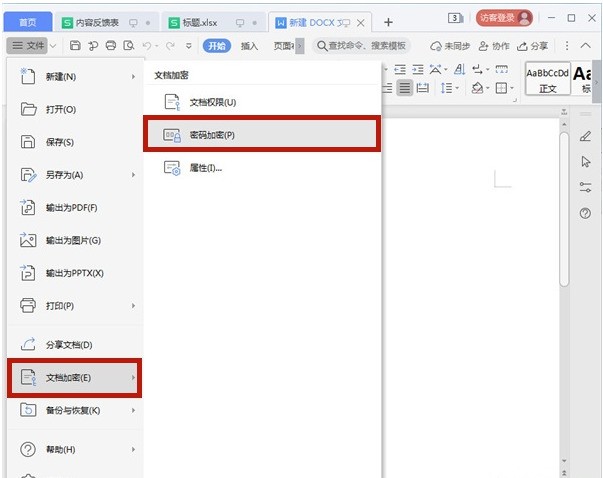This screenshot has width=603, height=478.
Task: Click the save icon in quick access toolbar
Action: coord(76,46)
